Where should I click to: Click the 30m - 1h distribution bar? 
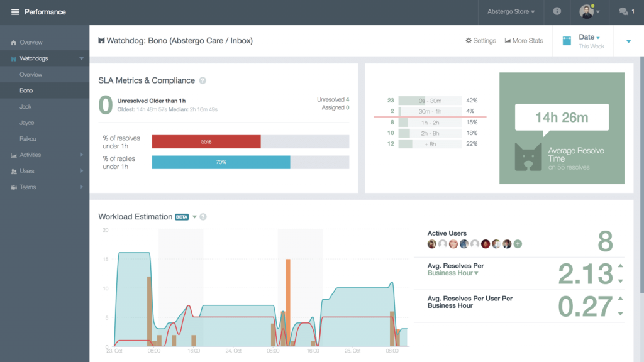[430, 111]
